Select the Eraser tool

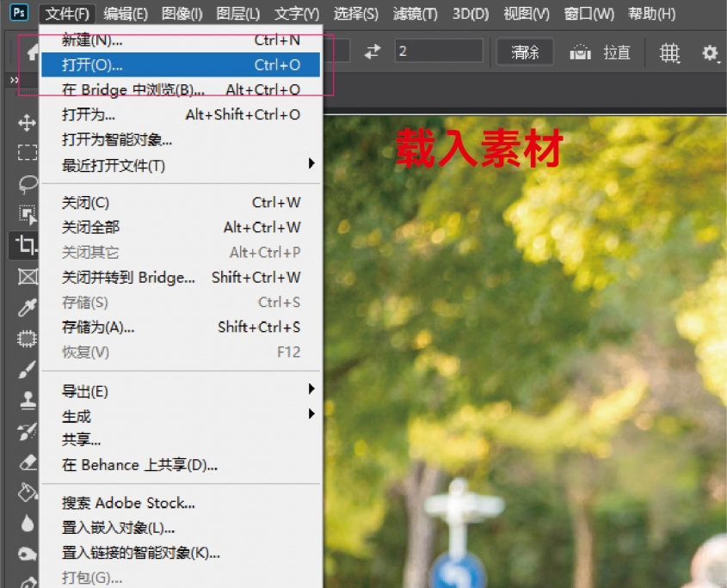coord(28,462)
